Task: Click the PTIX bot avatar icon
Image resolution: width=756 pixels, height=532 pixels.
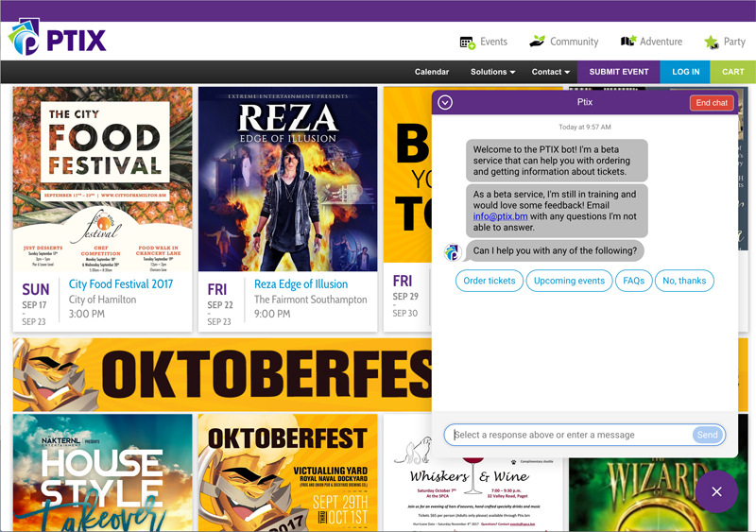Action: [x=453, y=251]
